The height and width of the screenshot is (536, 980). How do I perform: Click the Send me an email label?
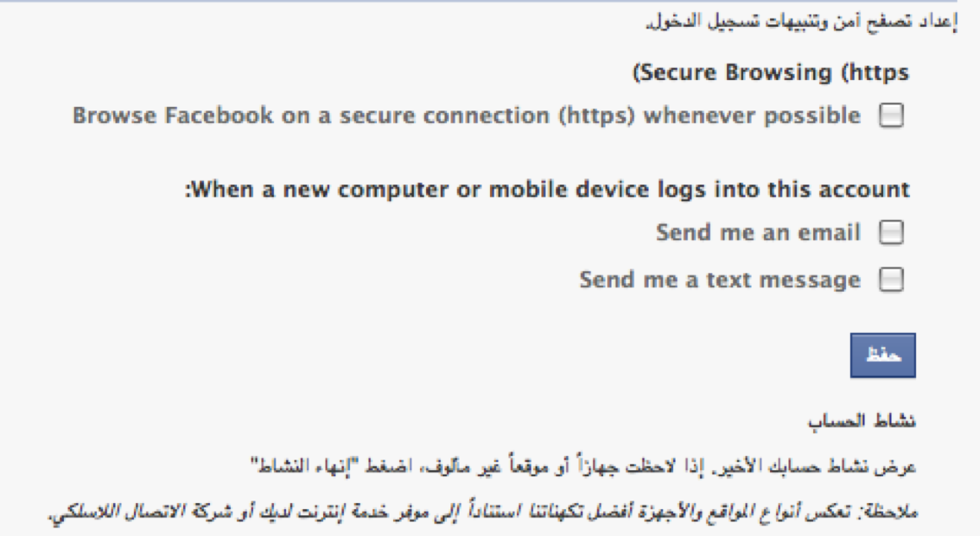coord(758,233)
